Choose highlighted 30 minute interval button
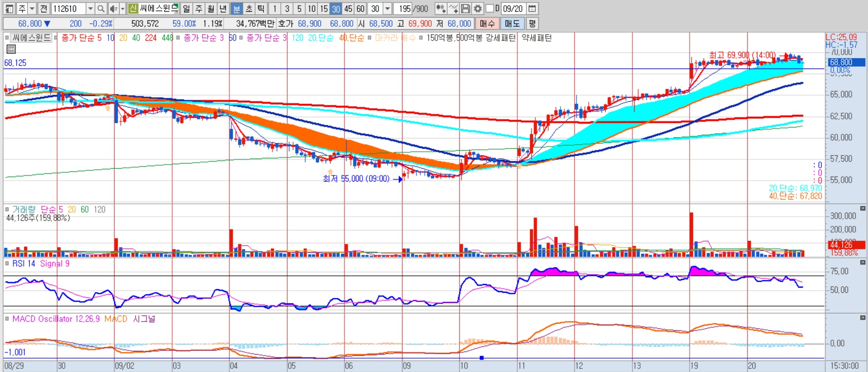The height and width of the screenshot is (372, 868). click(x=336, y=9)
